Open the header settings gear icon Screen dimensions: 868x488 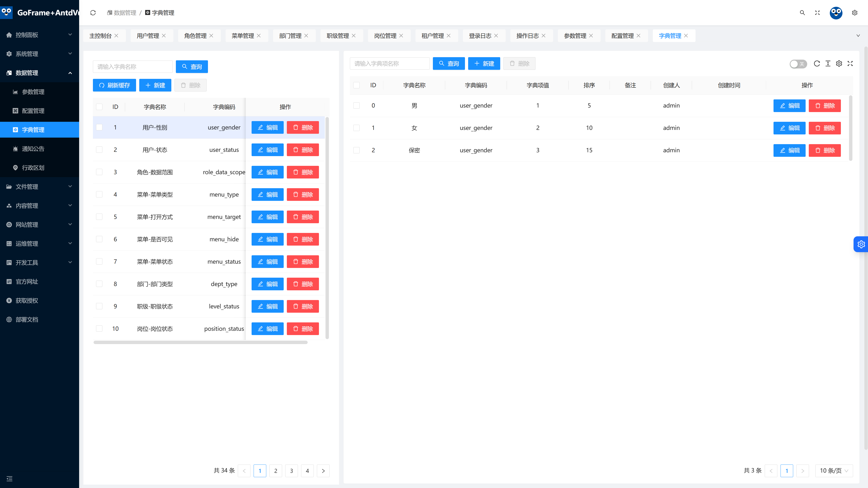(x=854, y=13)
